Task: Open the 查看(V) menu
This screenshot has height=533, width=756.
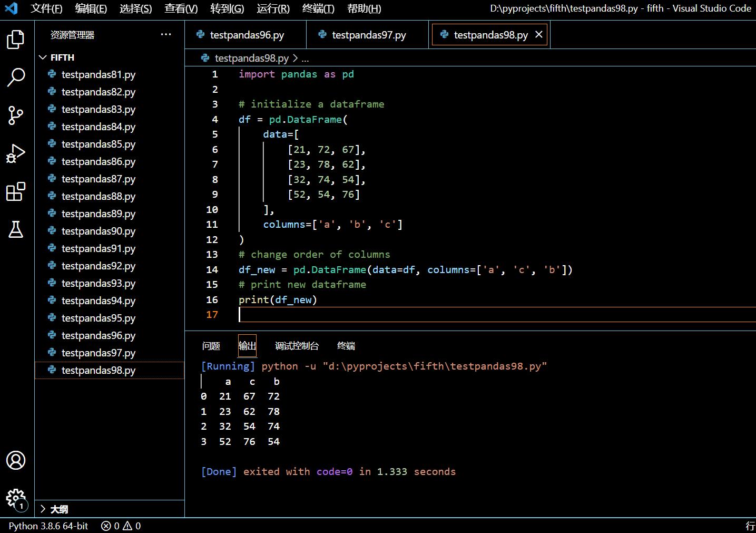Action: coord(181,8)
